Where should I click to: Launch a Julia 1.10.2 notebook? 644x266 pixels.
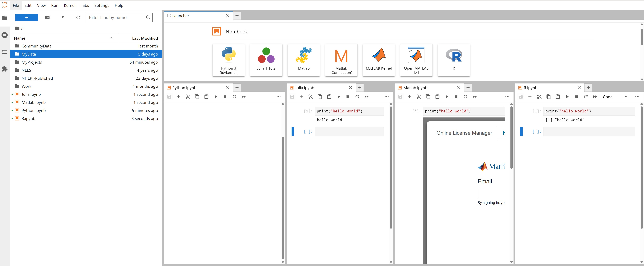pyautogui.click(x=266, y=60)
